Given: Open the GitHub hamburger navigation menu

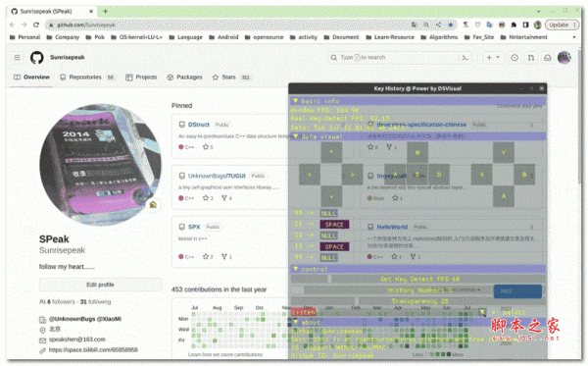Looking at the screenshot, I should click(18, 58).
